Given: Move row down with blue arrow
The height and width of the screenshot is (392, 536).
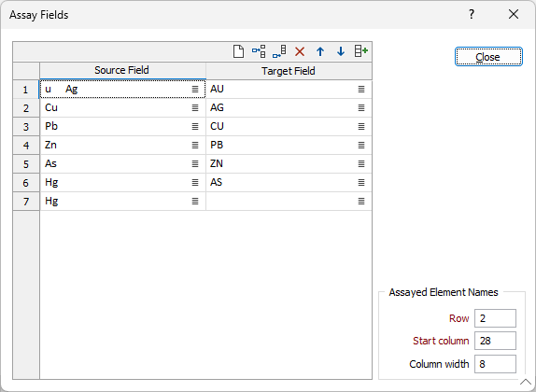Looking at the screenshot, I should (x=341, y=51).
